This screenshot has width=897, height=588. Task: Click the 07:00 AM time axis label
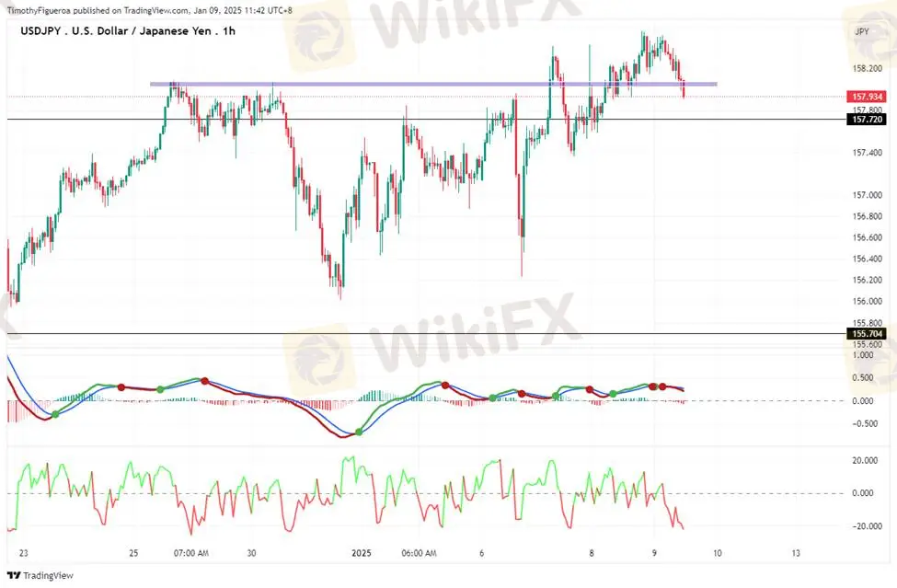point(191,553)
